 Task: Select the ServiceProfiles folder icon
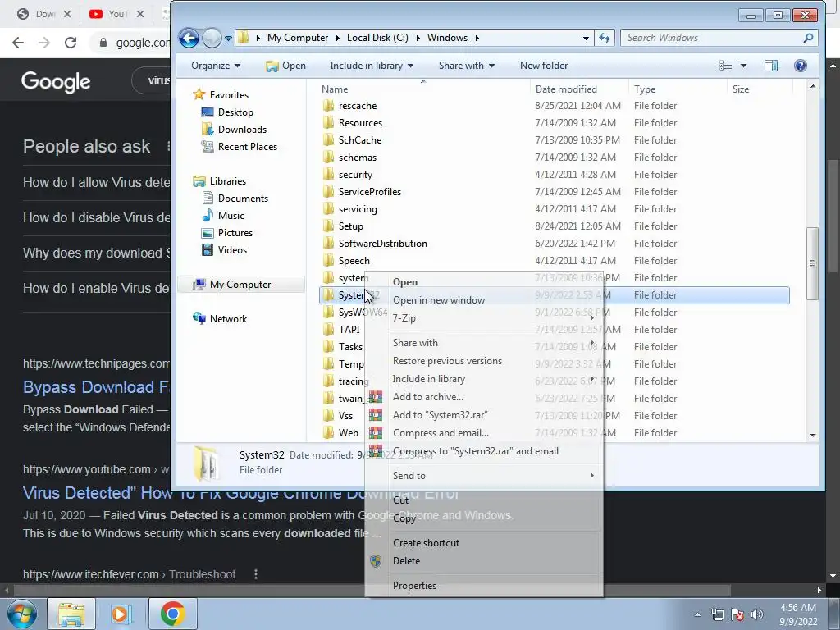[x=328, y=192]
